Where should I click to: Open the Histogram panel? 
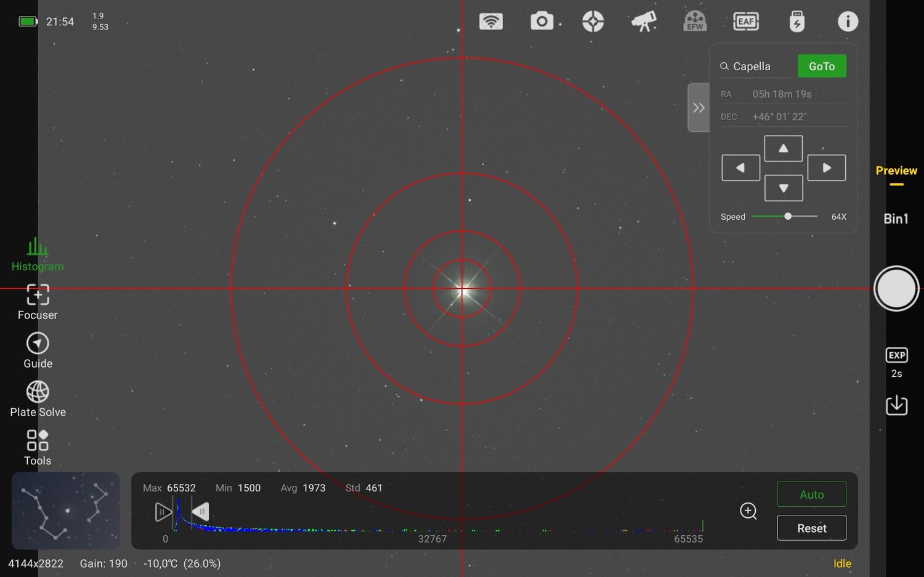pyautogui.click(x=37, y=254)
